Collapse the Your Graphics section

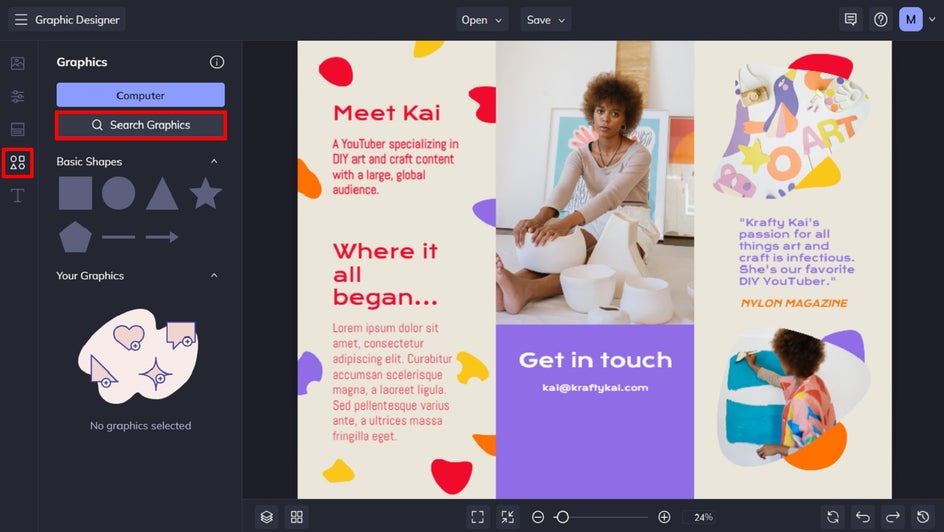(214, 275)
